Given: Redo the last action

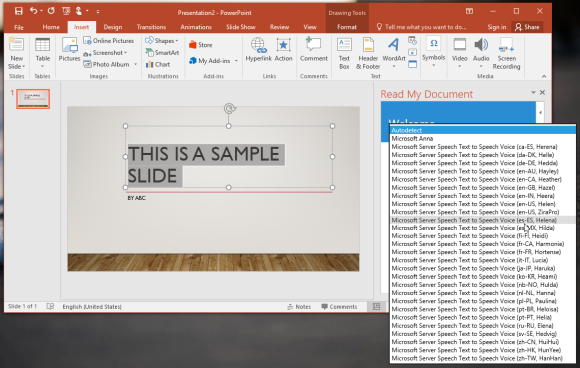Looking at the screenshot, I should coord(51,11).
